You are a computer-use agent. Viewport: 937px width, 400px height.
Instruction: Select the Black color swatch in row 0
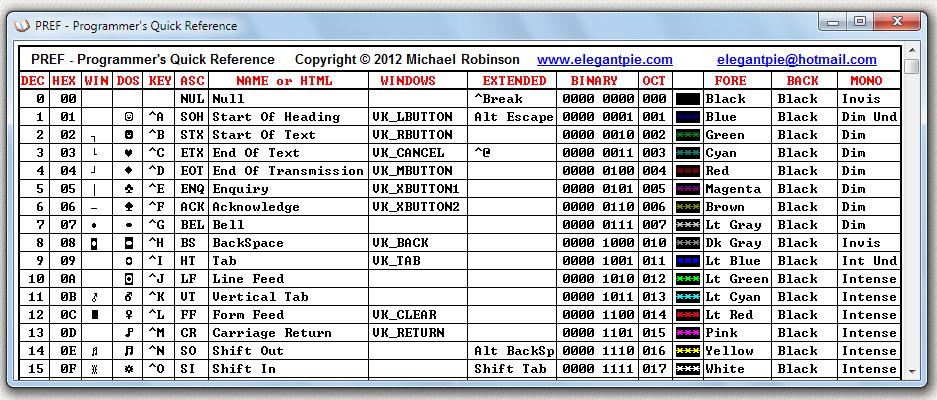pos(688,99)
